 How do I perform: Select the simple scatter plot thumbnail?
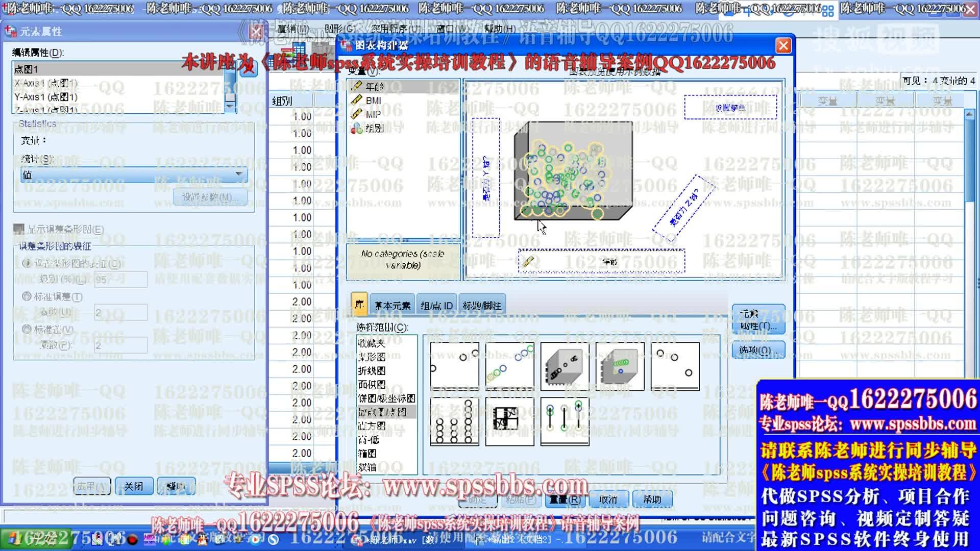tap(454, 366)
